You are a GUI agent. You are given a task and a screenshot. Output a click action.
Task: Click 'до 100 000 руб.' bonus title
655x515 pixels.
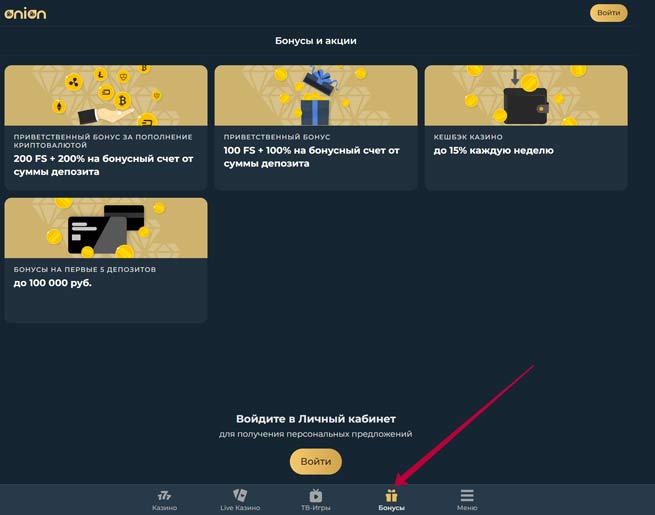tap(52, 283)
